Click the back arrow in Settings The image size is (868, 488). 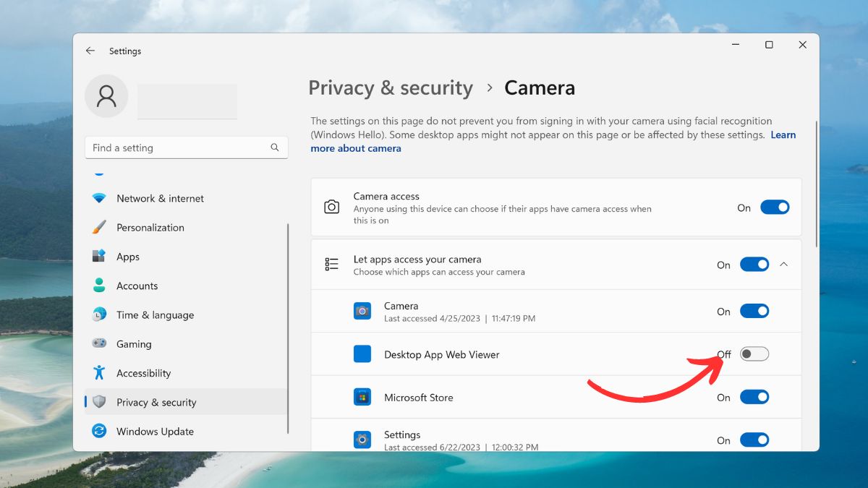[x=90, y=51]
